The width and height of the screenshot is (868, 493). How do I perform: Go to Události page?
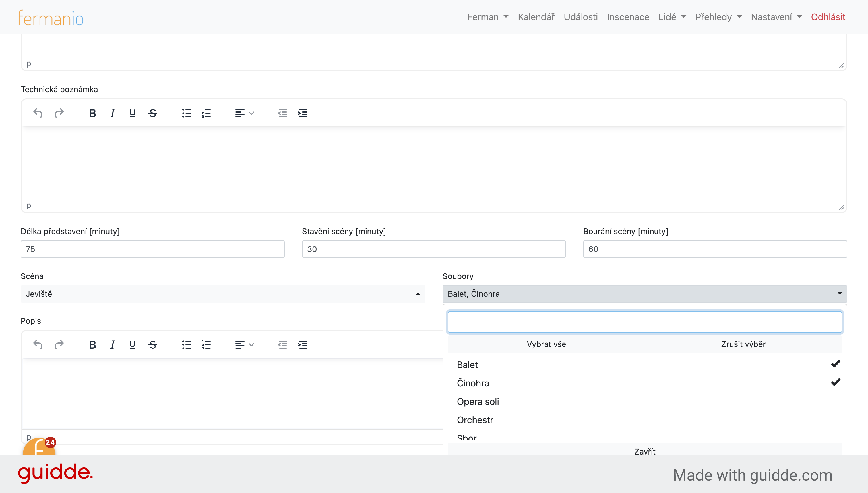coord(580,17)
